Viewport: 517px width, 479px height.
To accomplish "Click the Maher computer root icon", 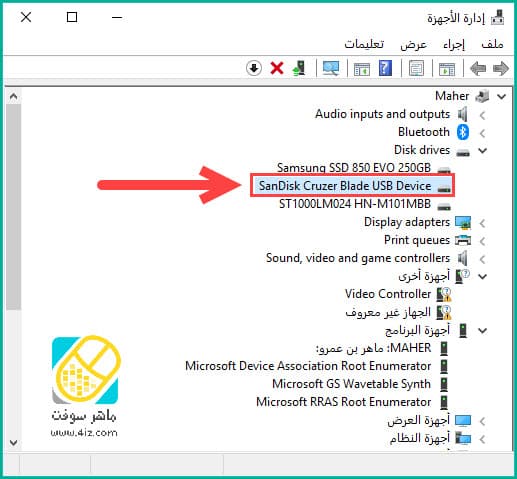I will pyautogui.click(x=482, y=96).
